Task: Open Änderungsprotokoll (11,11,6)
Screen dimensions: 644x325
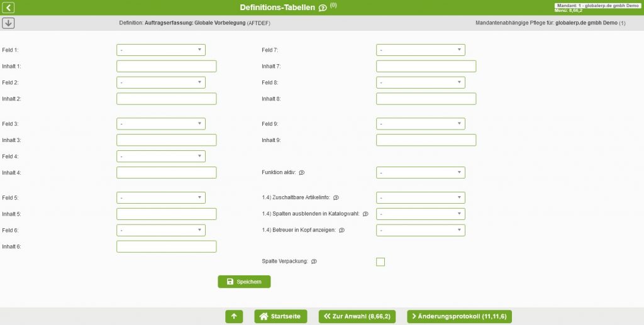Action: tap(459, 316)
